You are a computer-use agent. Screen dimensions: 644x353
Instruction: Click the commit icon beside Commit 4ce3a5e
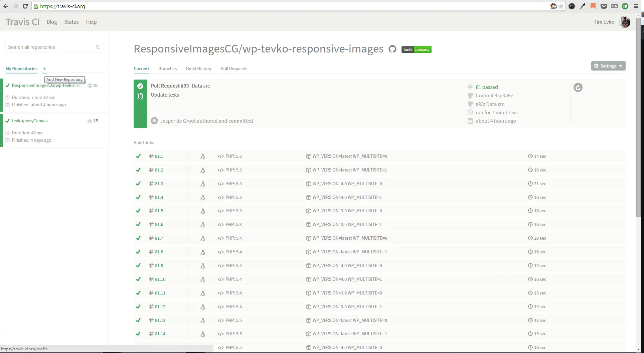click(x=470, y=96)
